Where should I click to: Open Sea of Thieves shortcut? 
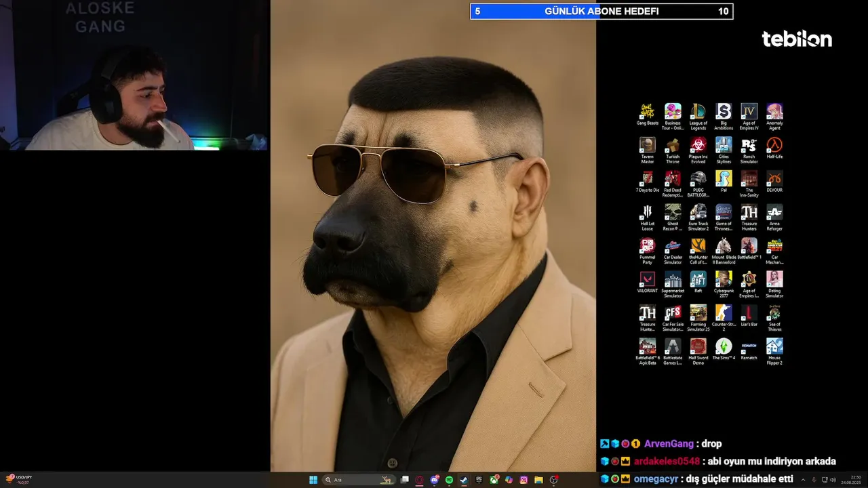coord(774,318)
